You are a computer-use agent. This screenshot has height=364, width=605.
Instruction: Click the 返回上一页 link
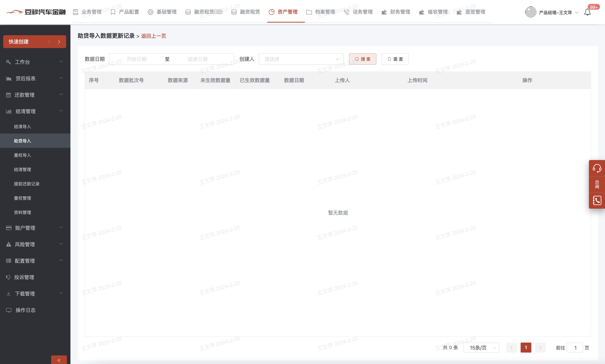(154, 36)
